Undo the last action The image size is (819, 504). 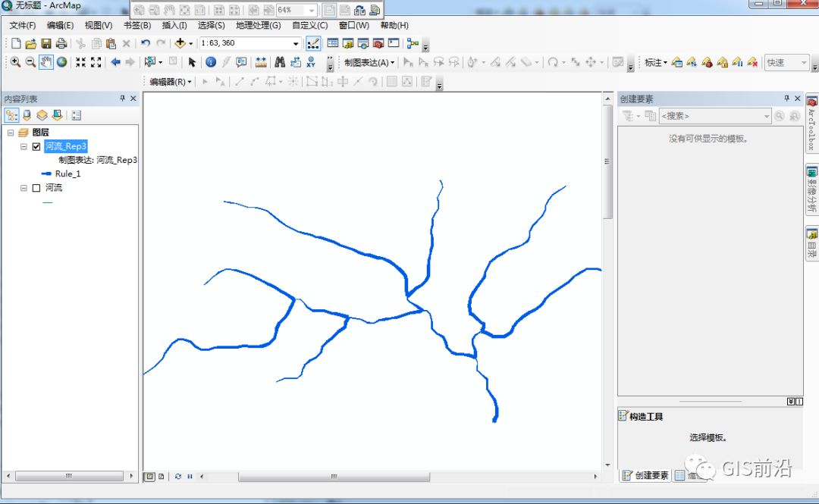coord(145,43)
